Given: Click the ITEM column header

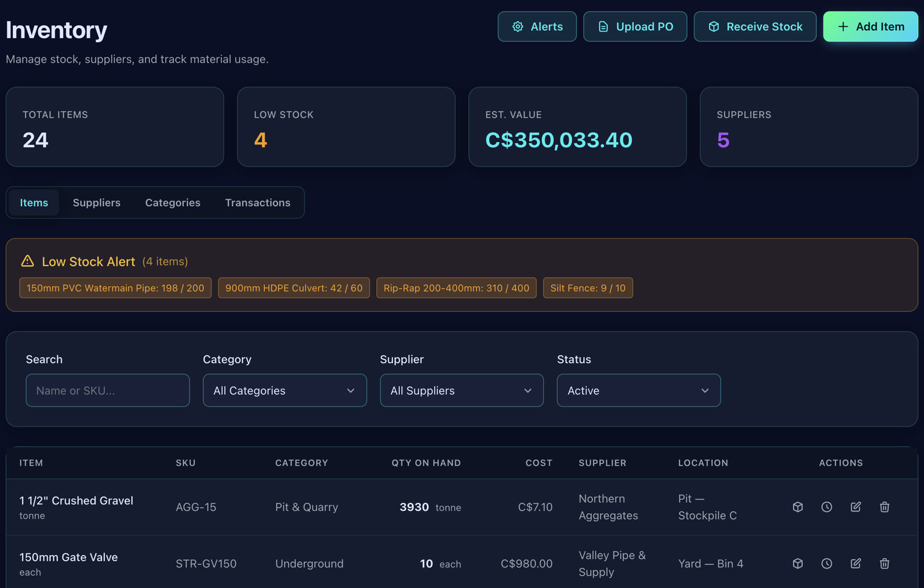Looking at the screenshot, I should (31, 463).
